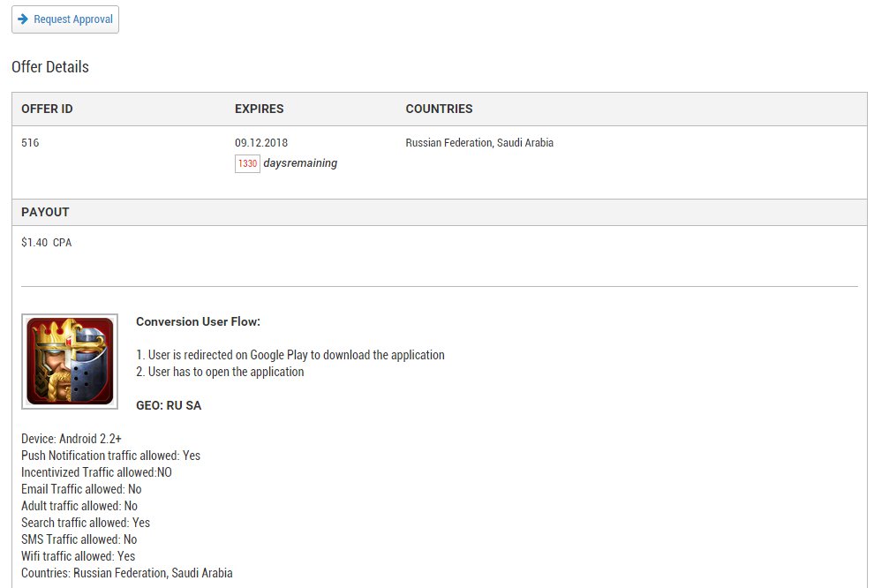Select the EXPIRES column header
The width and height of the screenshot is (874, 588).
(259, 109)
